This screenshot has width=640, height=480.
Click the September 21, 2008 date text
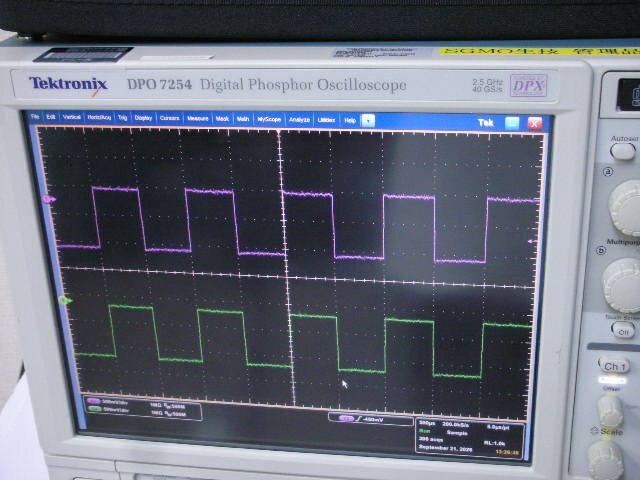click(x=445, y=448)
